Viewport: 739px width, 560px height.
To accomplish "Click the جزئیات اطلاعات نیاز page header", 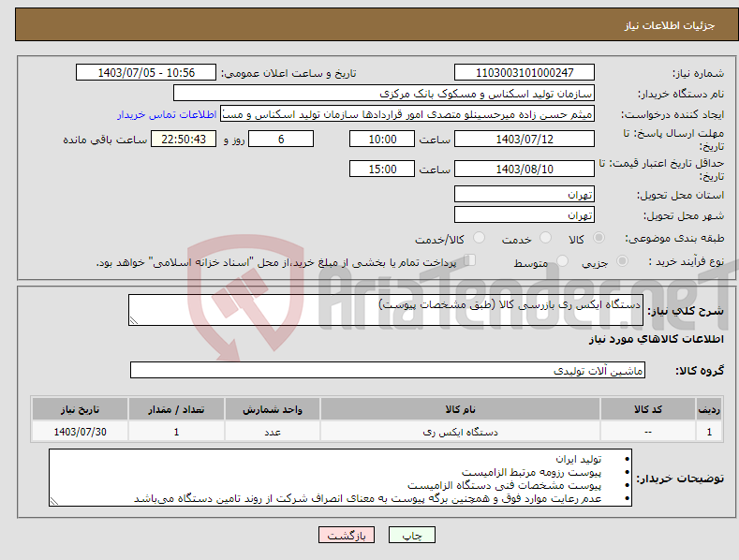I will point(670,25).
